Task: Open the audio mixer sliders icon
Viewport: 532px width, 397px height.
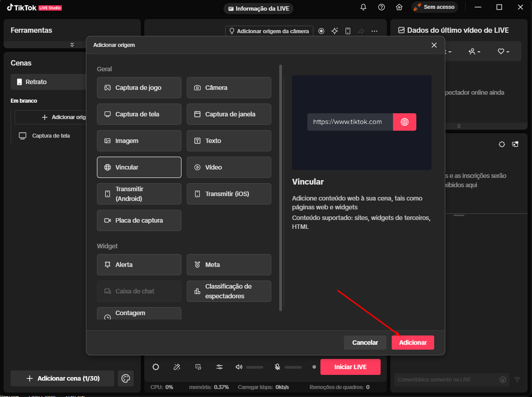Action: tap(220, 367)
